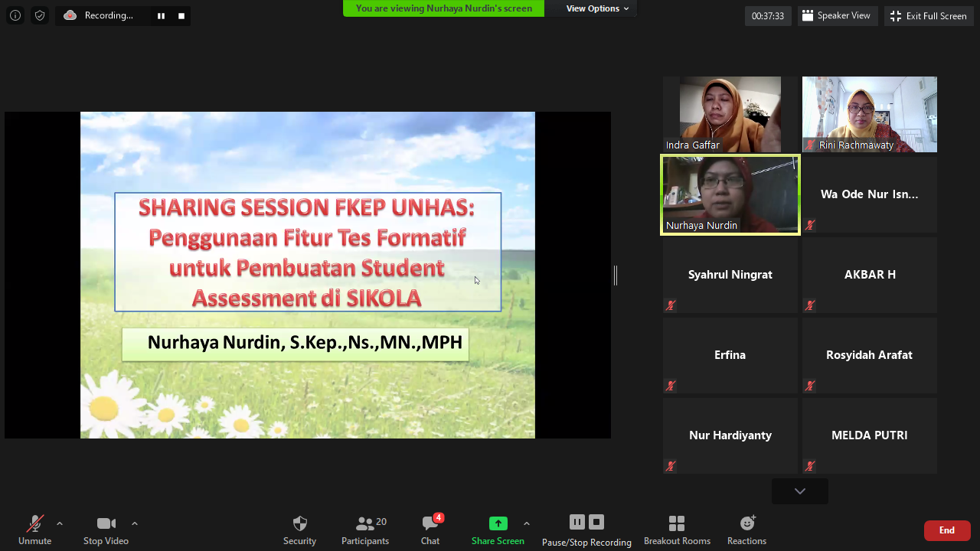Open the meeting information icon
This screenshot has height=551, width=980.
15,15
